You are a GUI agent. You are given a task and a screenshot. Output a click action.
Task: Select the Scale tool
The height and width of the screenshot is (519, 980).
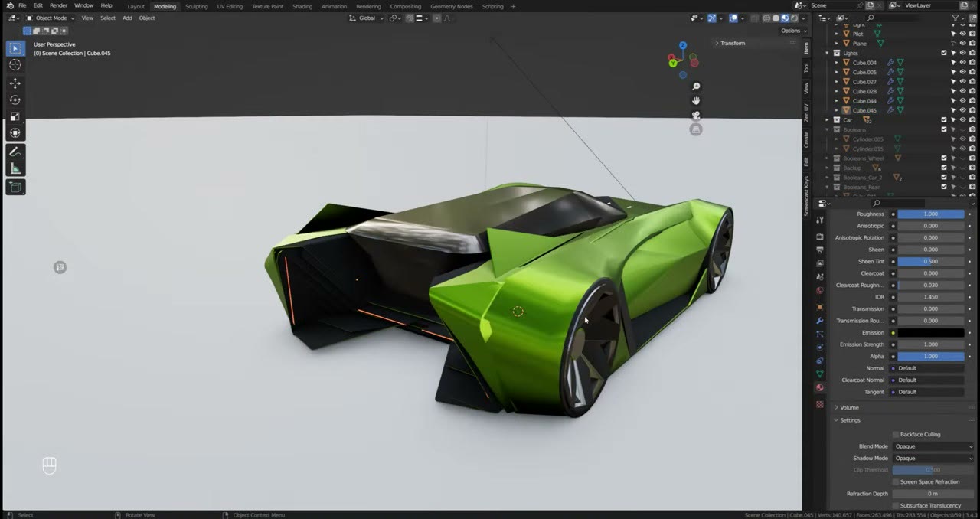tap(15, 116)
